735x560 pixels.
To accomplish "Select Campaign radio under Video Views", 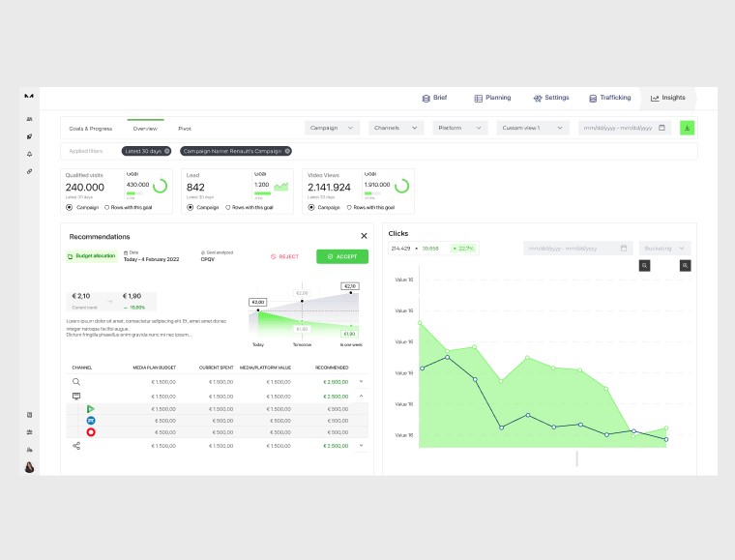I will 310,207.
